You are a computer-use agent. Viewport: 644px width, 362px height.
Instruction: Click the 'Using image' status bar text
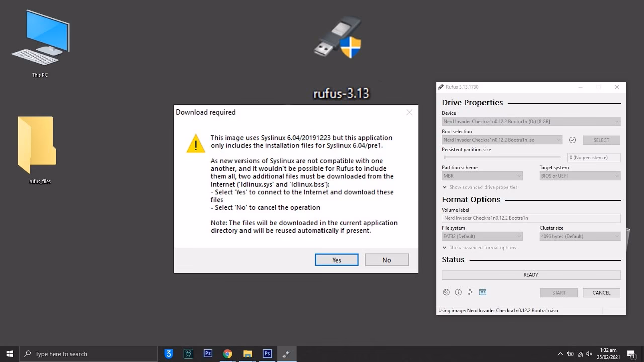(498, 310)
